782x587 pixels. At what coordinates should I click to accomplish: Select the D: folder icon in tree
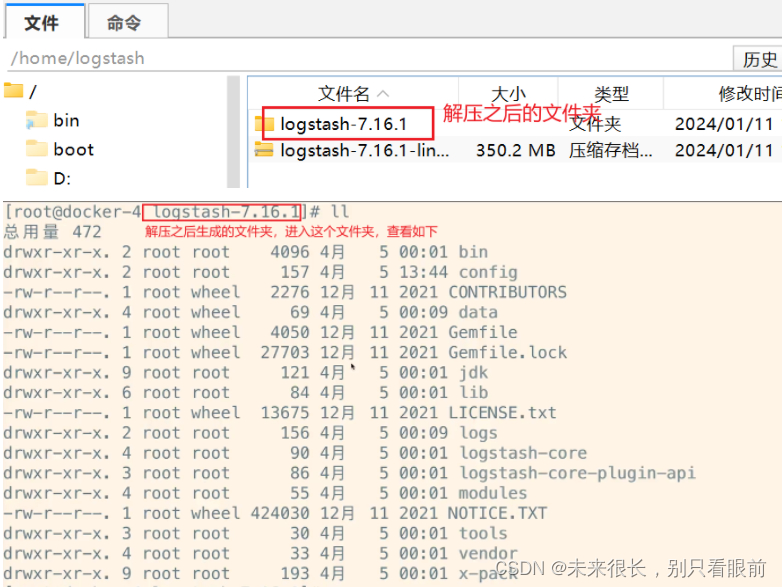36,178
